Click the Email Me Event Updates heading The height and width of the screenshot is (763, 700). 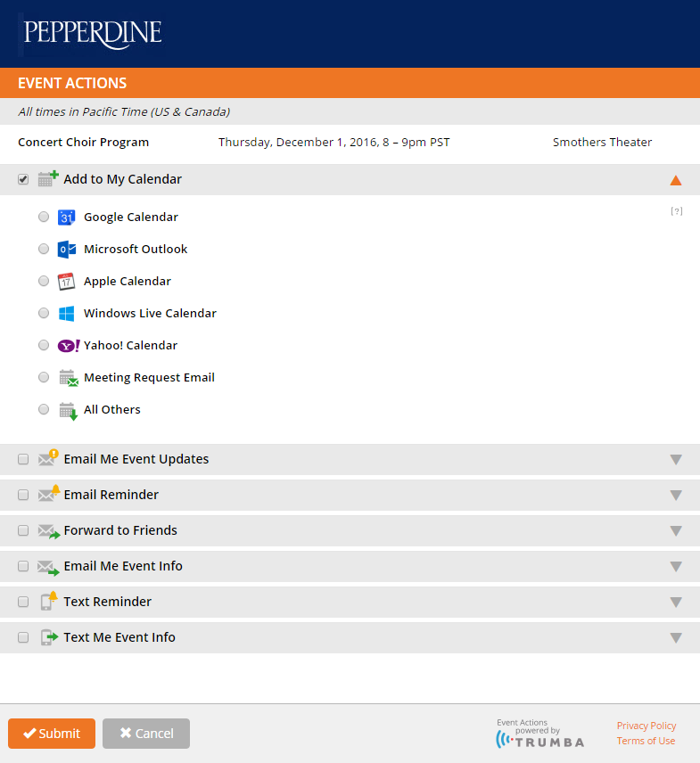(x=136, y=459)
